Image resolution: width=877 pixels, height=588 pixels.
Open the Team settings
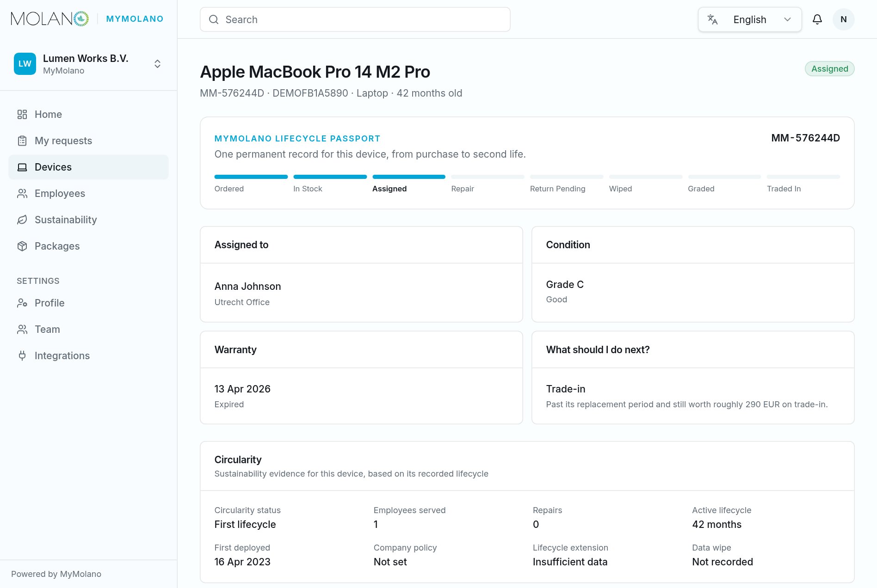88,329
